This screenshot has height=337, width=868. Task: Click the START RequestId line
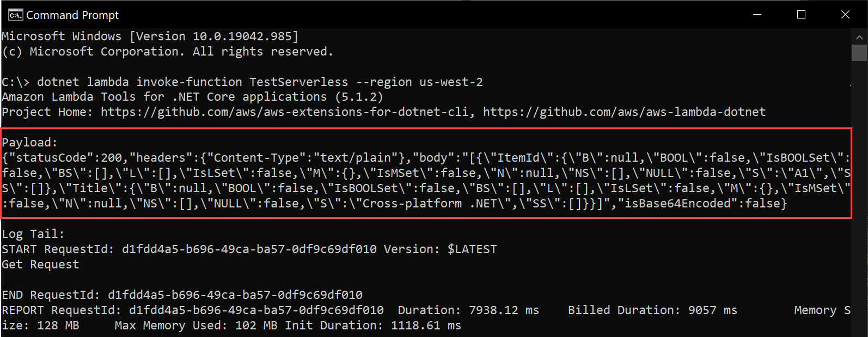[x=249, y=249]
